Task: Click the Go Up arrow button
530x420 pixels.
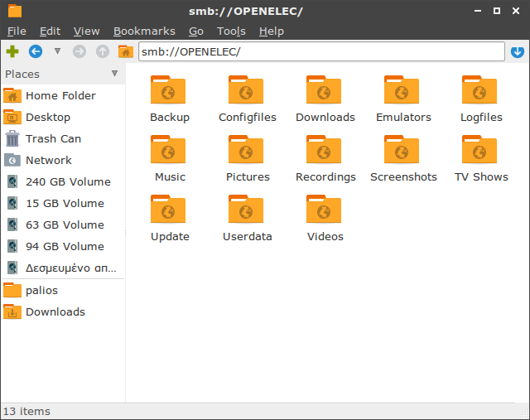Action: point(103,51)
